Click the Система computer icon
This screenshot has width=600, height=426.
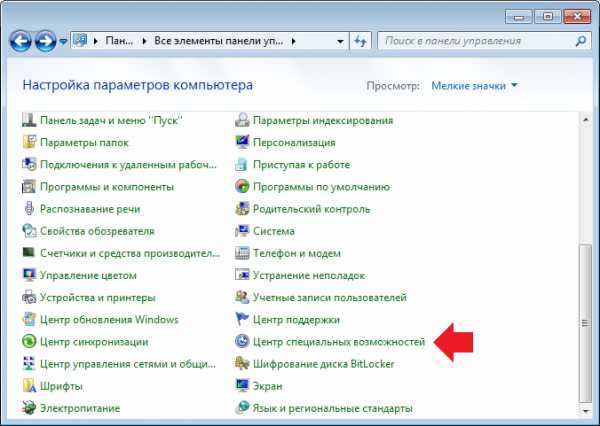[242, 231]
